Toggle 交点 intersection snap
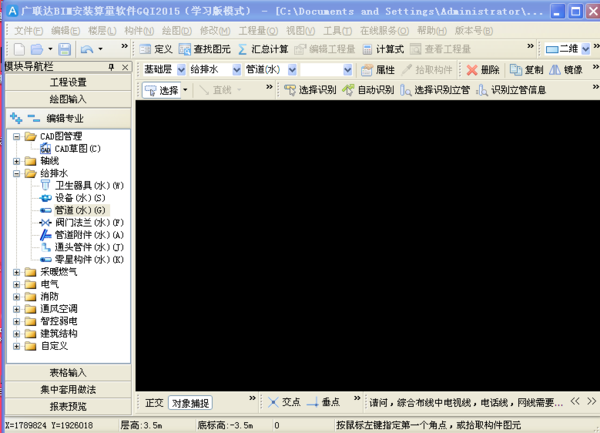Screen dimensions: 600x433 [x=283, y=402]
